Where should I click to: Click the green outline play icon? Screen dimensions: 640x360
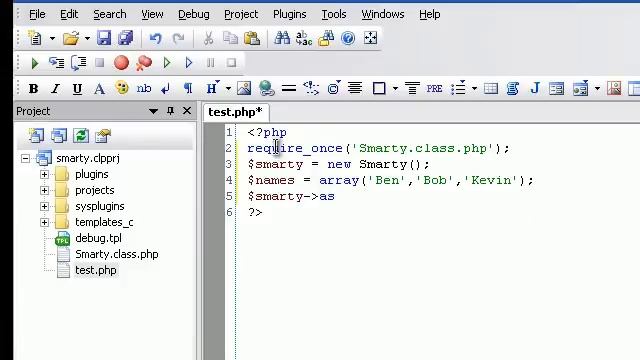167,63
